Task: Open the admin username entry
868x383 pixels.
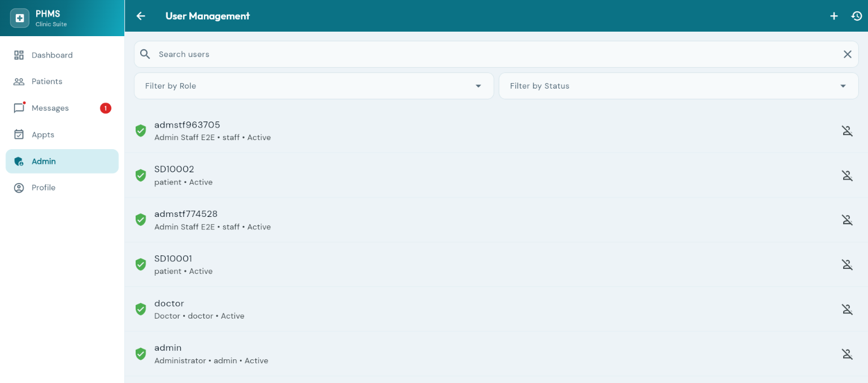Action: pyautogui.click(x=168, y=348)
